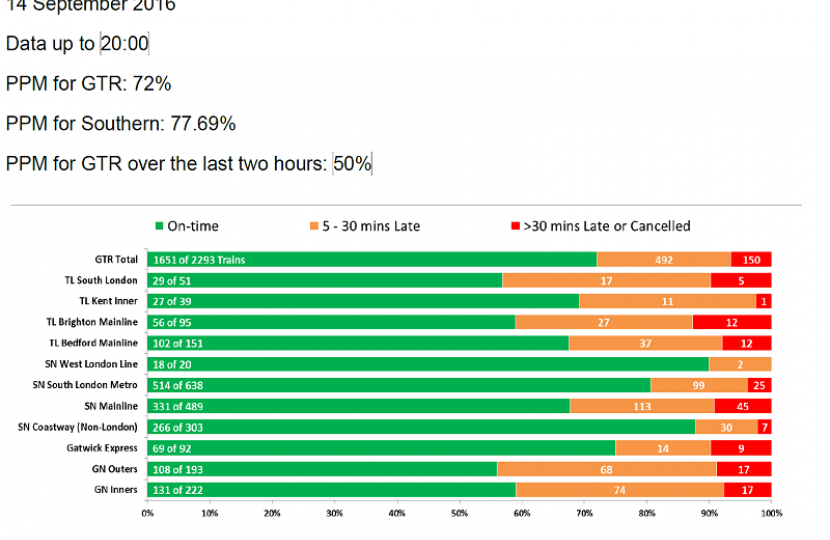Click the GTR Total green bar '1651 of 2293 Trains'
Screen dimensions: 830x540
coord(371,260)
